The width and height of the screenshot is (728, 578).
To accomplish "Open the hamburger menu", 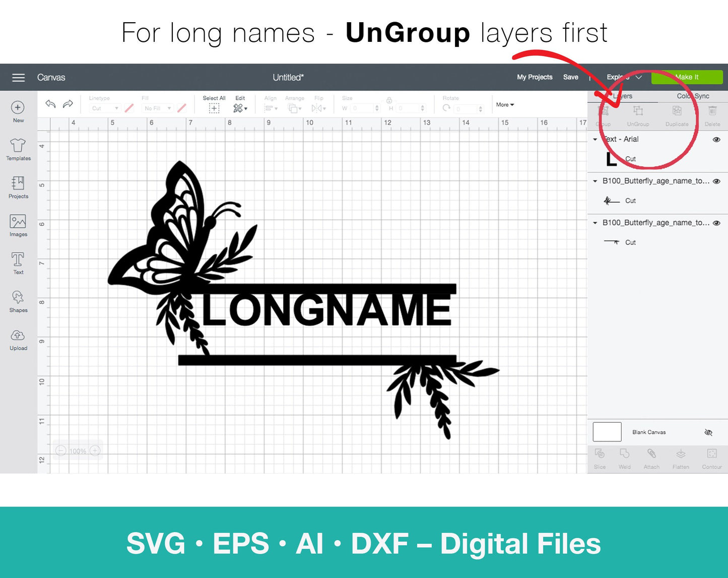I will click(x=19, y=78).
